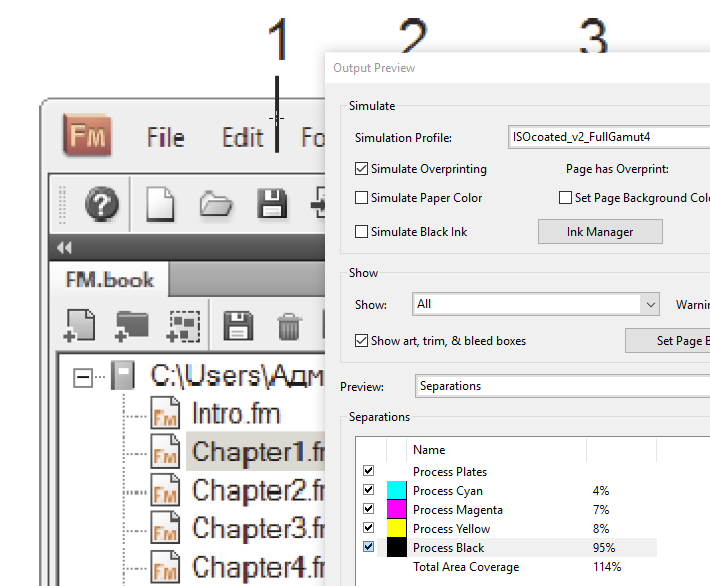The image size is (710, 586).
Task: Click the magenta color swatch
Action: point(397,509)
